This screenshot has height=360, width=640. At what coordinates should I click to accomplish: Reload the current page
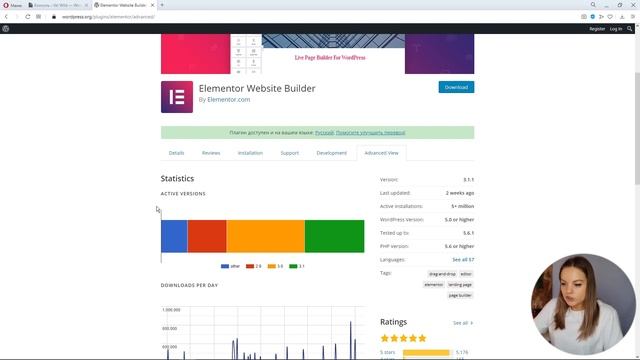27,17
